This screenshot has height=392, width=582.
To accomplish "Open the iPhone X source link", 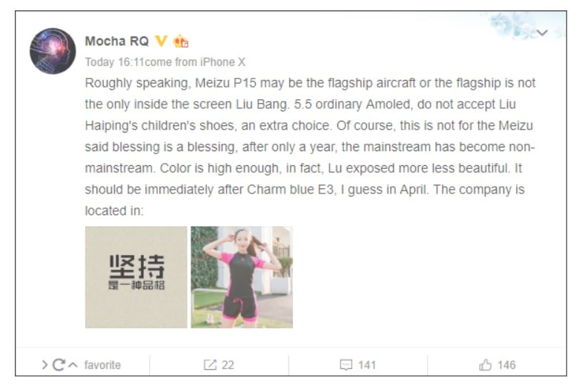I will pyautogui.click(x=223, y=62).
